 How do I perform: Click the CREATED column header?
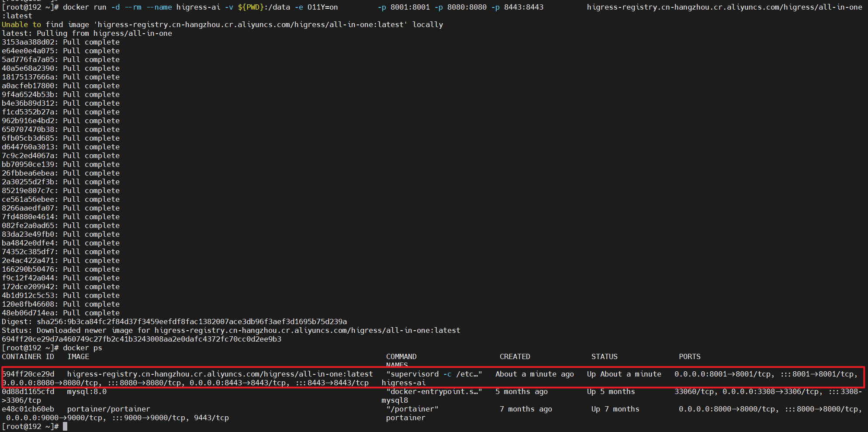click(x=515, y=356)
